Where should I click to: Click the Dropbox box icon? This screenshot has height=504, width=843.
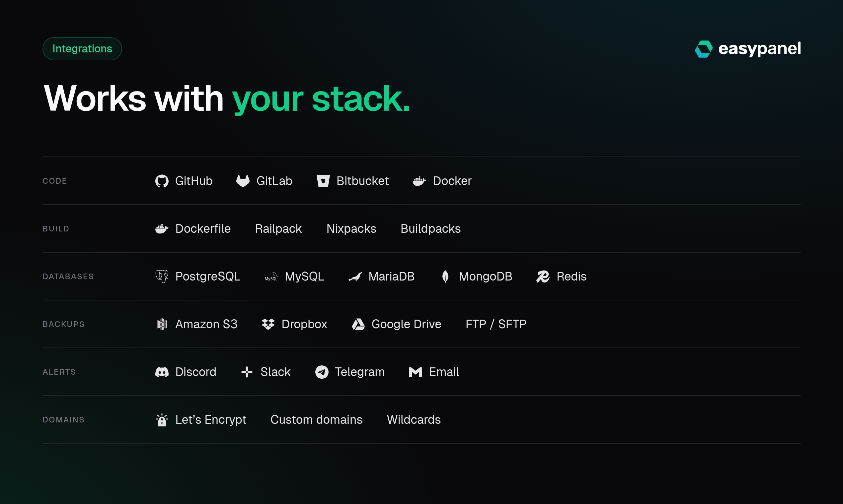pos(268,324)
